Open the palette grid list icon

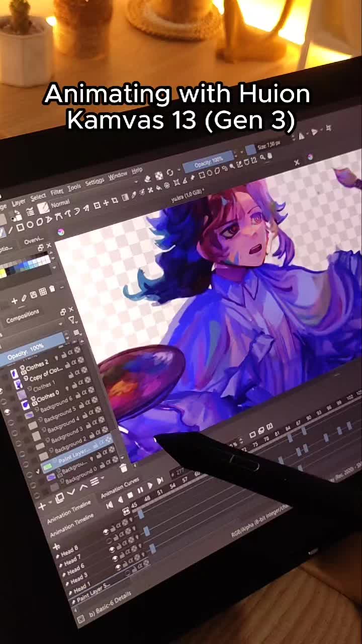coord(43,291)
